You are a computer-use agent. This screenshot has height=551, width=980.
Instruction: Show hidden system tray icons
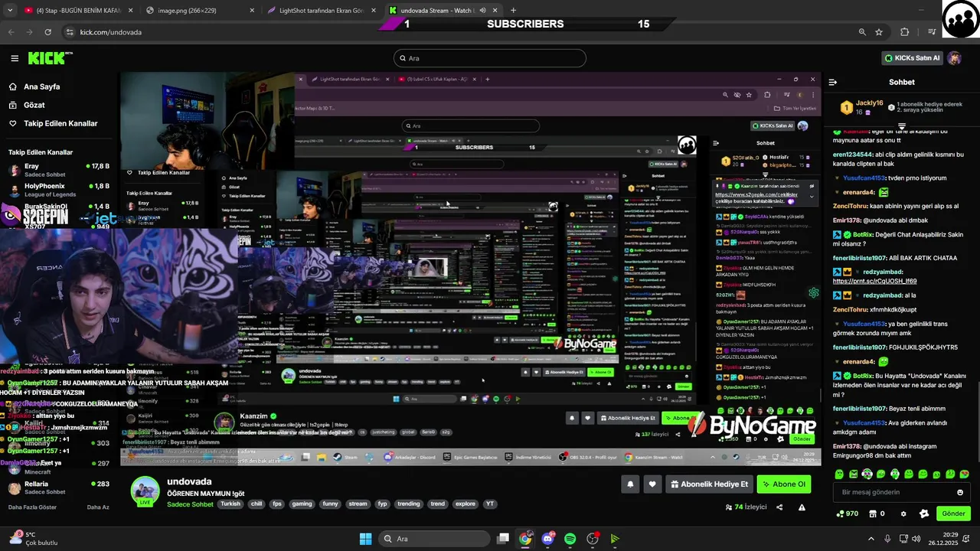click(x=871, y=539)
